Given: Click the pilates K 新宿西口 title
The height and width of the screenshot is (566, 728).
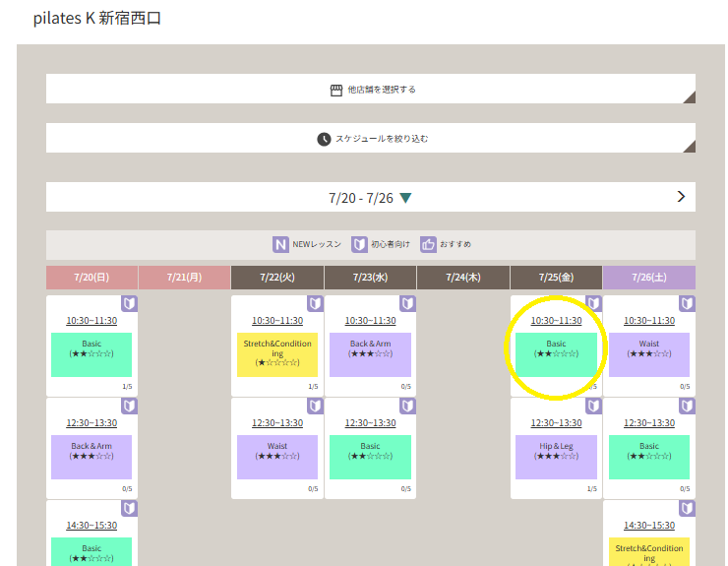Looking at the screenshot, I should pos(97,18).
